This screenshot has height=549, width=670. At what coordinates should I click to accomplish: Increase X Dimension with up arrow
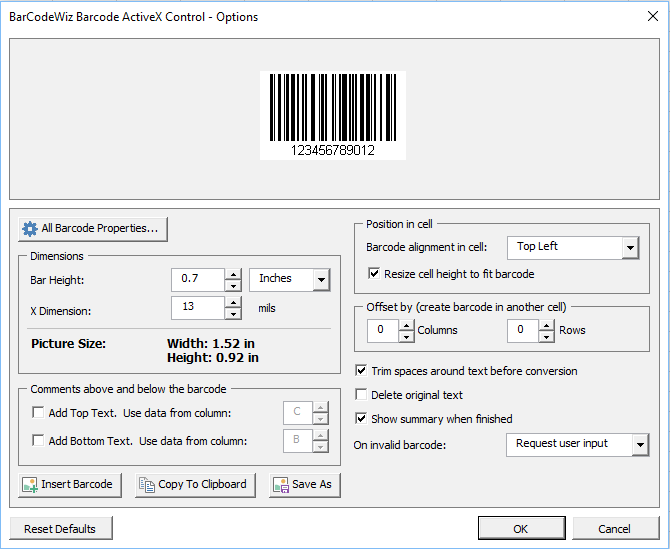[233, 302]
